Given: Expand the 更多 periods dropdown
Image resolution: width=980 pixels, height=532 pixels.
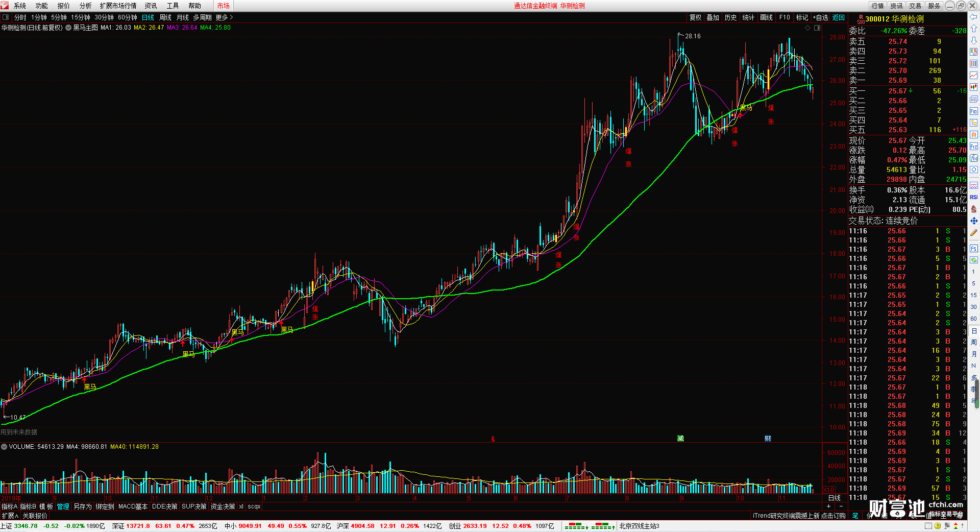Looking at the screenshot, I should (x=224, y=17).
